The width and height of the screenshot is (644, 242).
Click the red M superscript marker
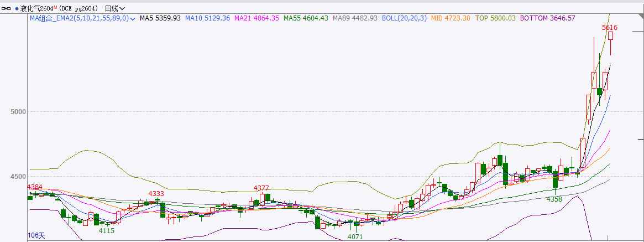[x=55, y=7]
